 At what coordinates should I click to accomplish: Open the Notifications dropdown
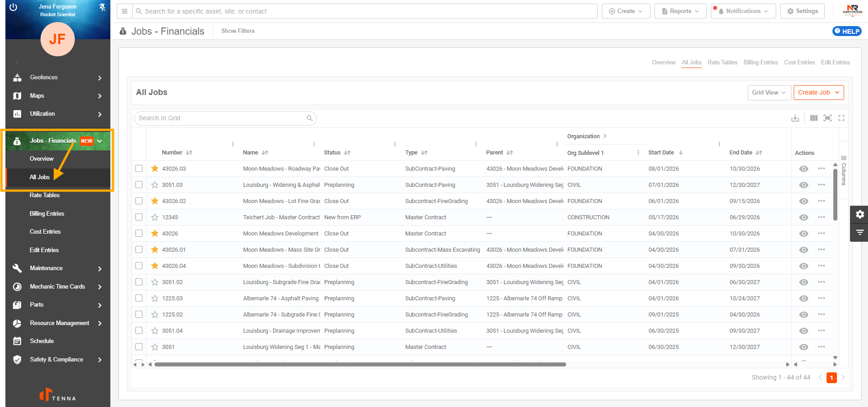[x=743, y=11]
